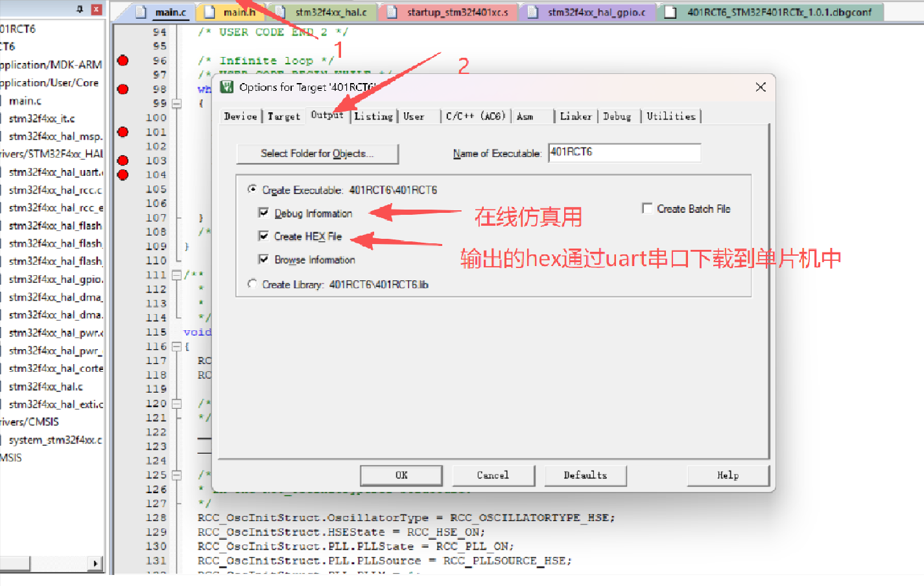Click the breakpoint dot beside line 104
Viewport: 924px width, 586px height.
click(123, 174)
